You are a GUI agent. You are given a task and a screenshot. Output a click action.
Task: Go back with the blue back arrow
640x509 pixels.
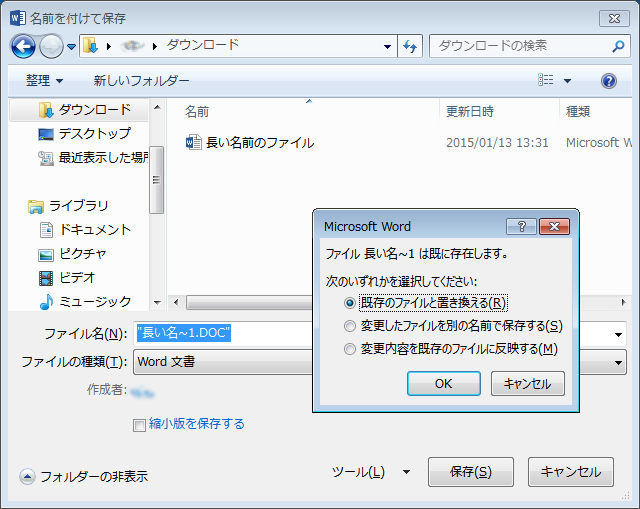pyautogui.click(x=23, y=47)
